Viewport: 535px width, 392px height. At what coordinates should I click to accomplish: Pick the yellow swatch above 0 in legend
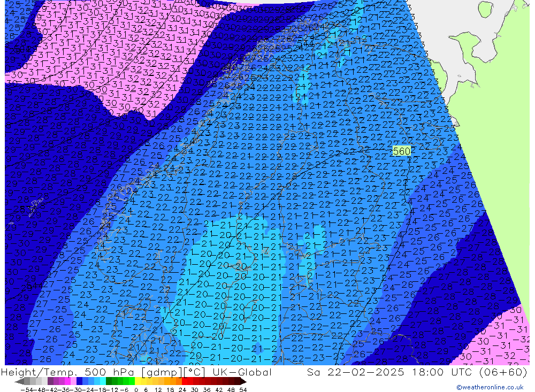138,381
